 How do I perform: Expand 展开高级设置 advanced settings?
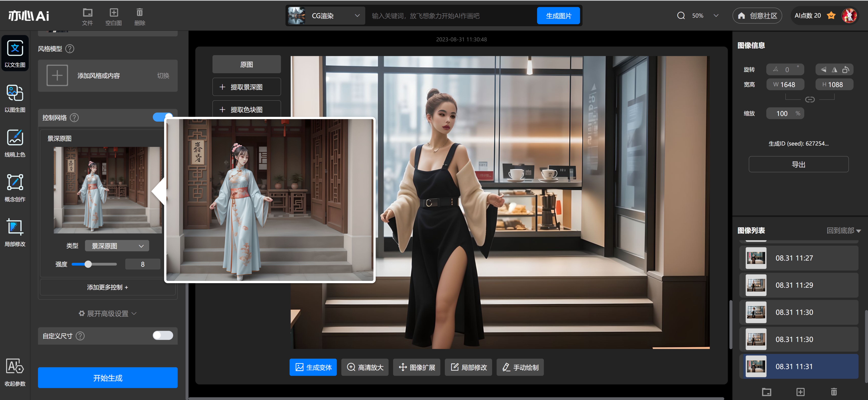107,314
